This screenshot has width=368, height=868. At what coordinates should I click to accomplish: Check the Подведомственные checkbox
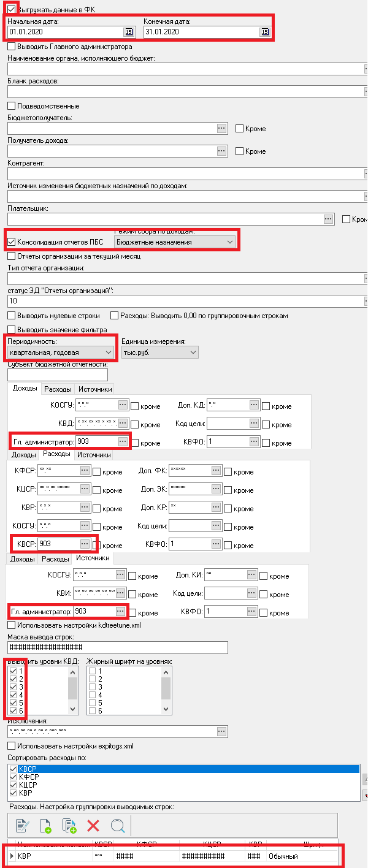click(12, 105)
